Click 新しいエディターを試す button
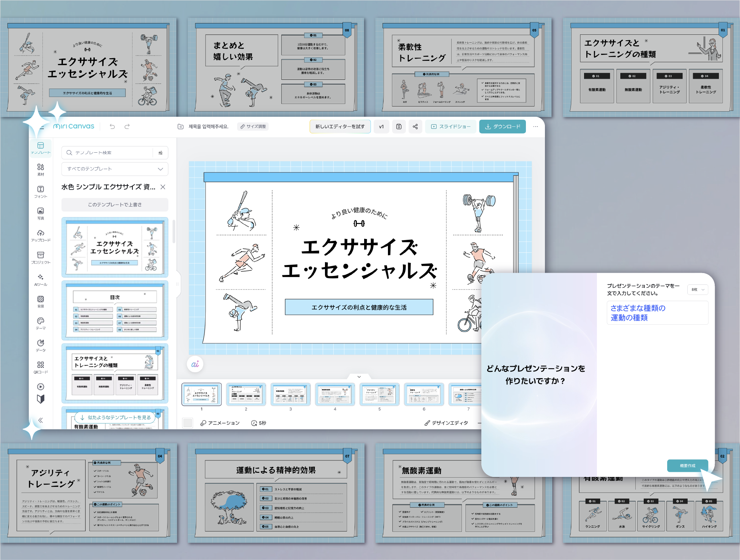 coord(340,126)
